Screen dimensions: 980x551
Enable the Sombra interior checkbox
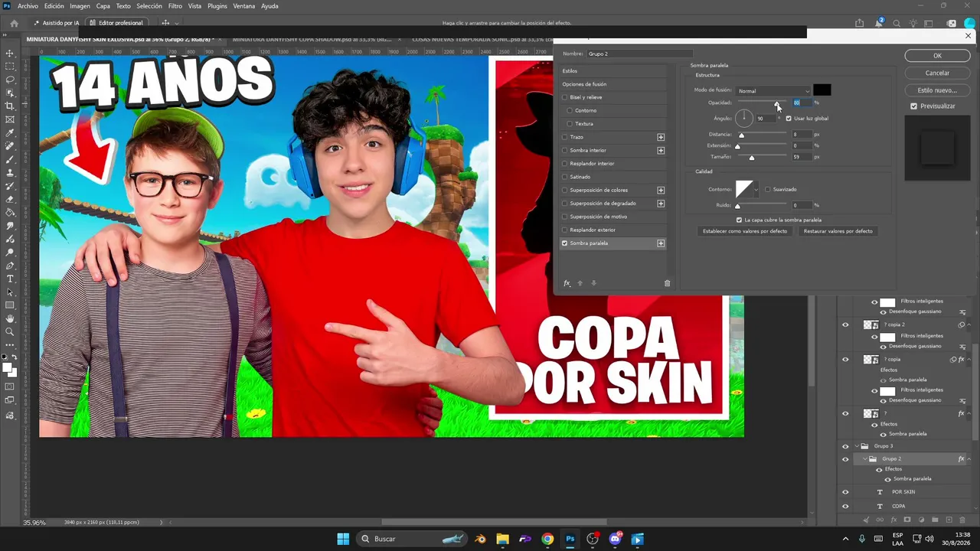pyautogui.click(x=565, y=150)
